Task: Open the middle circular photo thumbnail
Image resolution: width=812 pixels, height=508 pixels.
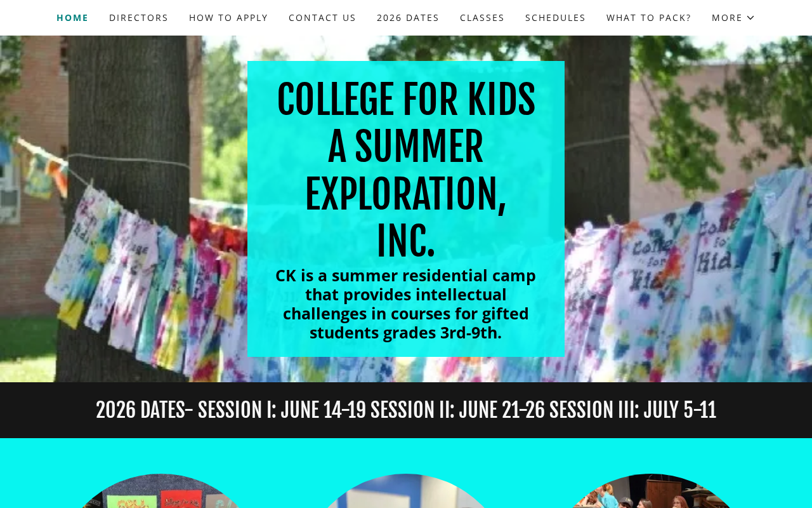Action: click(x=406, y=491)
